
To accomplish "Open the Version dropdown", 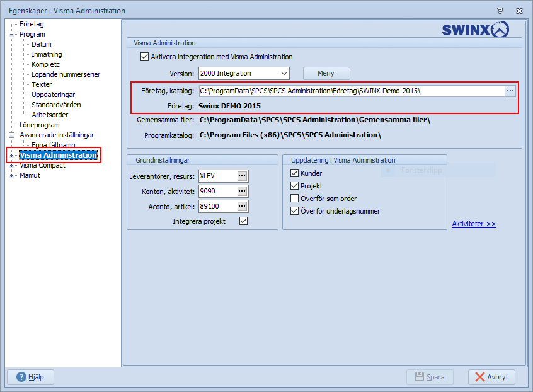I will [x=284, y=74].
